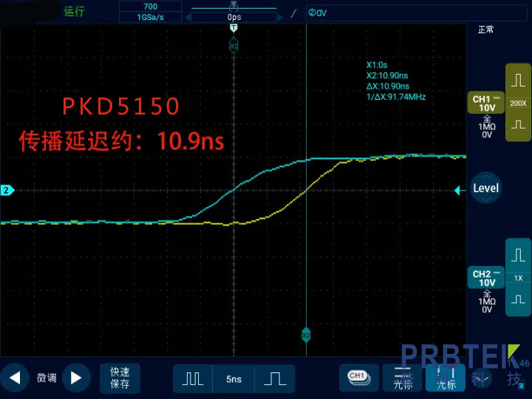This screenshot has height=399, width=532.
Task: Toggle the 运行 run/stop status
Action: [x=74, y=11]
